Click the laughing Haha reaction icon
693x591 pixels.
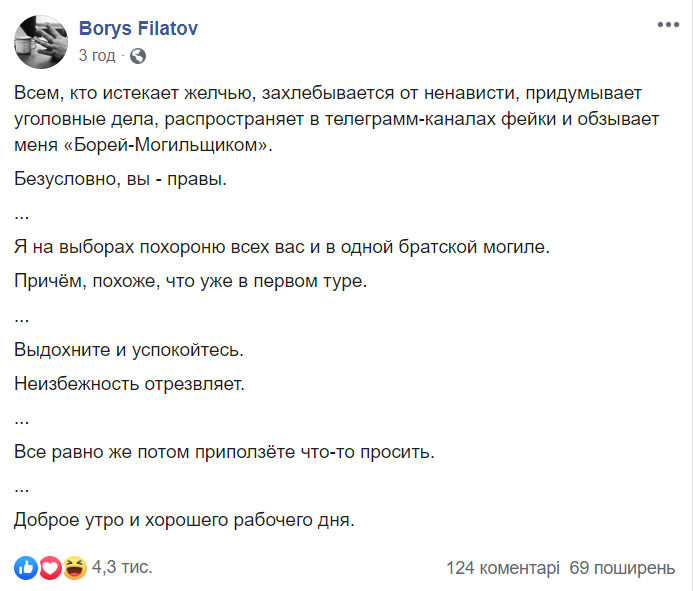point(75,568)
